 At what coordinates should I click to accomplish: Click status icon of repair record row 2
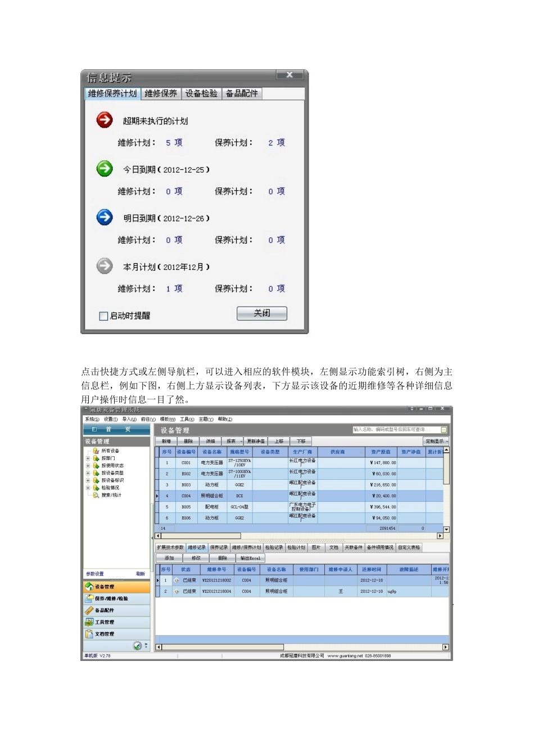click(x=177, y=592)
